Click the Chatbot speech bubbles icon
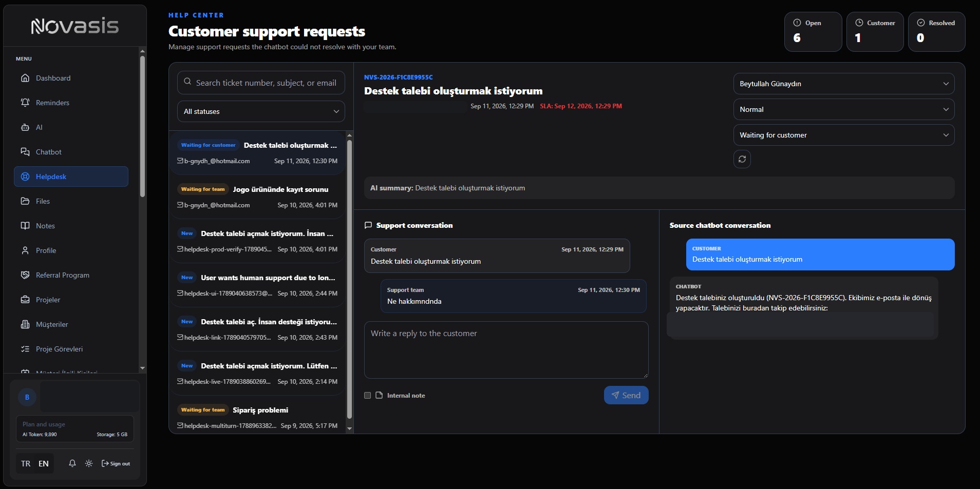 (x=25, y=152)
